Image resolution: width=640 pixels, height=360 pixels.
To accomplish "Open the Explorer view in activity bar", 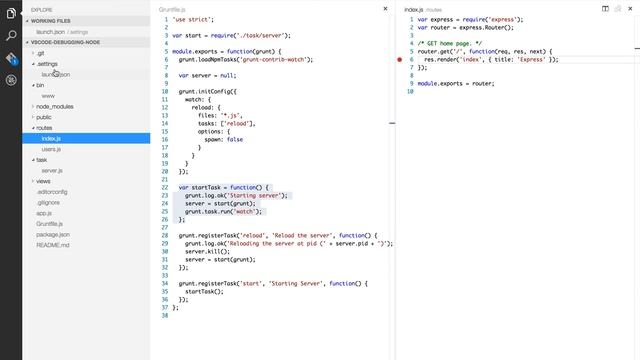I will pos(11,13).
